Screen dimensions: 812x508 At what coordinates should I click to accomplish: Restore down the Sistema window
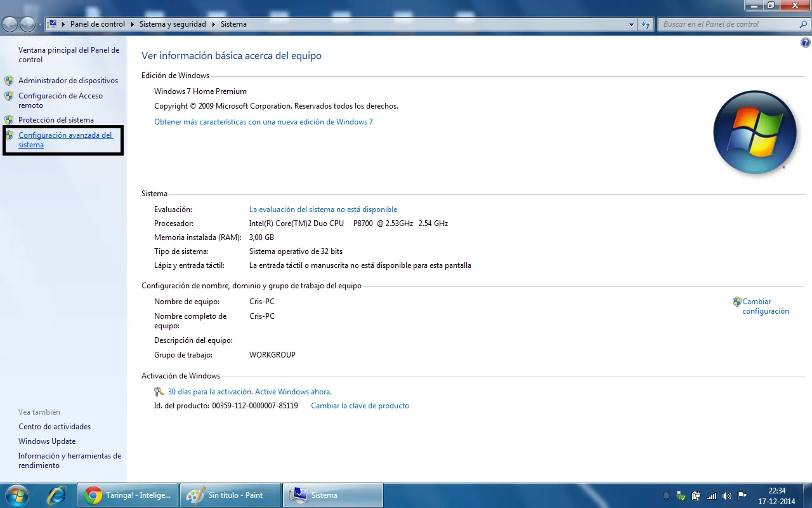point(771,6)
